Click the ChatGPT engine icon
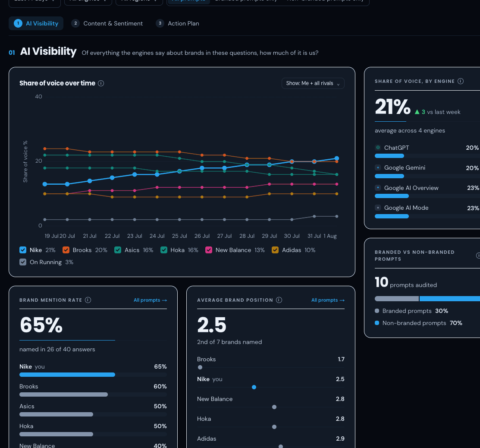480x448 pixels. (378, 148)
